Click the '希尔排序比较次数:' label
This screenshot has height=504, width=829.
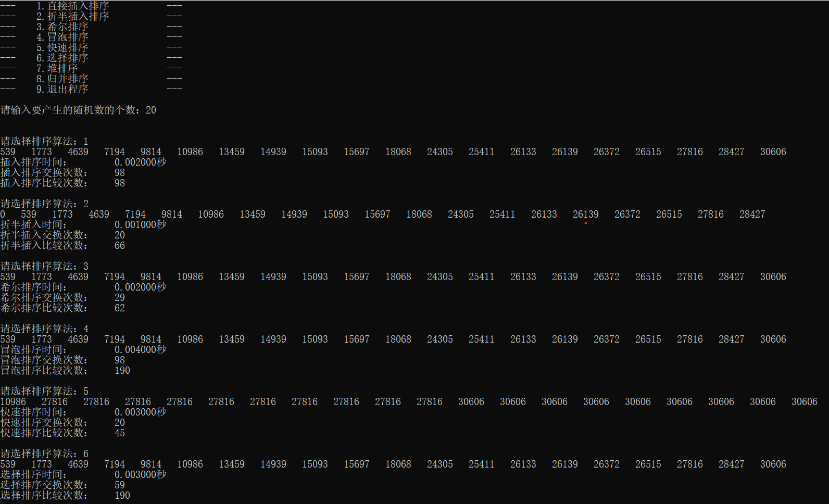pyautogui.click(x=44, y=308)
